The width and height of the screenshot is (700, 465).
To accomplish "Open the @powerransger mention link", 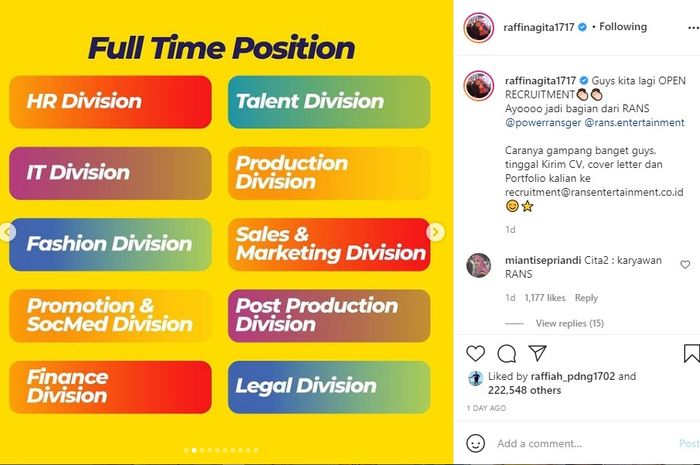I will pyautogui.click(x=543, y=123).
